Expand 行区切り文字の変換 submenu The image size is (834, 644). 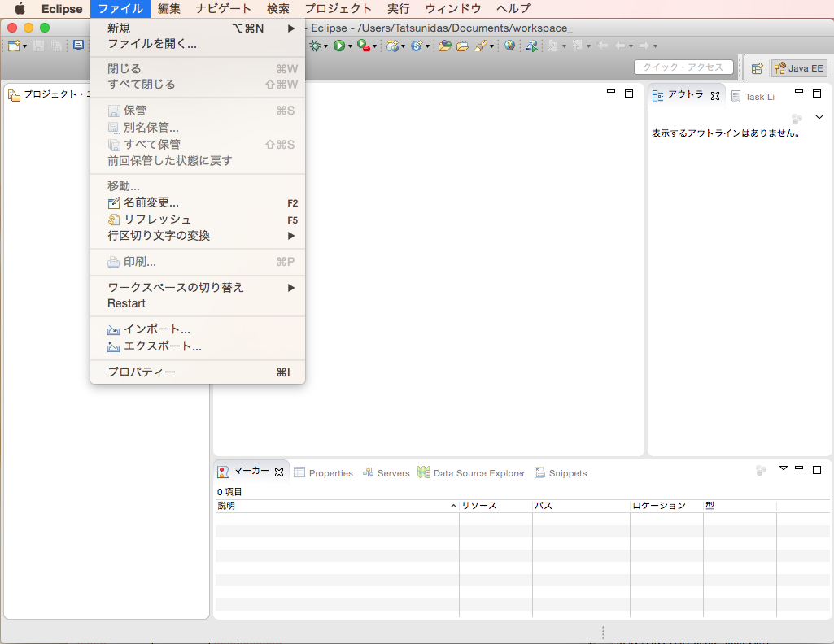click(x=198, y=235)
